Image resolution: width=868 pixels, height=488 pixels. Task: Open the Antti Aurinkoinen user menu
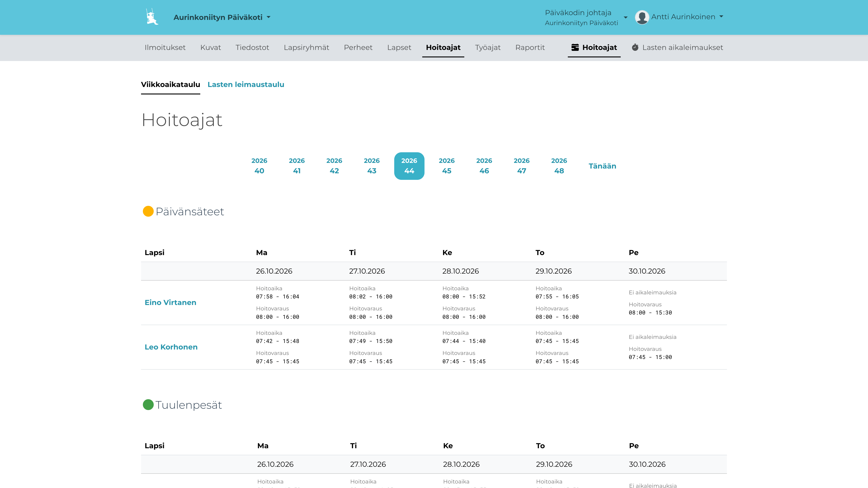point(687,17)
